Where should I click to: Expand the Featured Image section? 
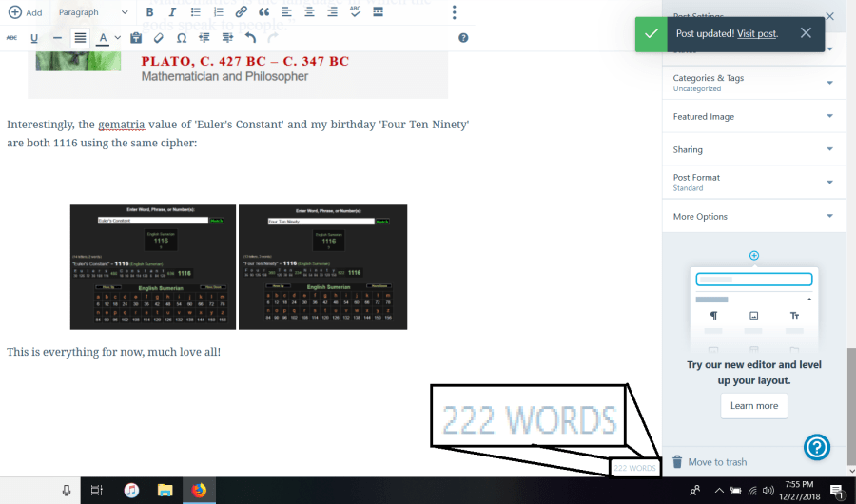(x=753, y=116)
